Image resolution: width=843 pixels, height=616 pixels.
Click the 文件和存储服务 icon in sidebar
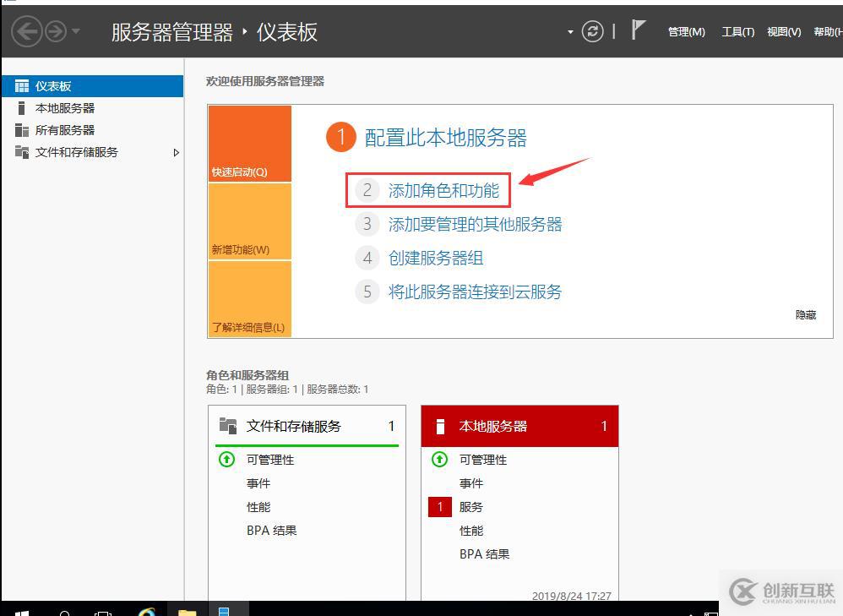21,152
